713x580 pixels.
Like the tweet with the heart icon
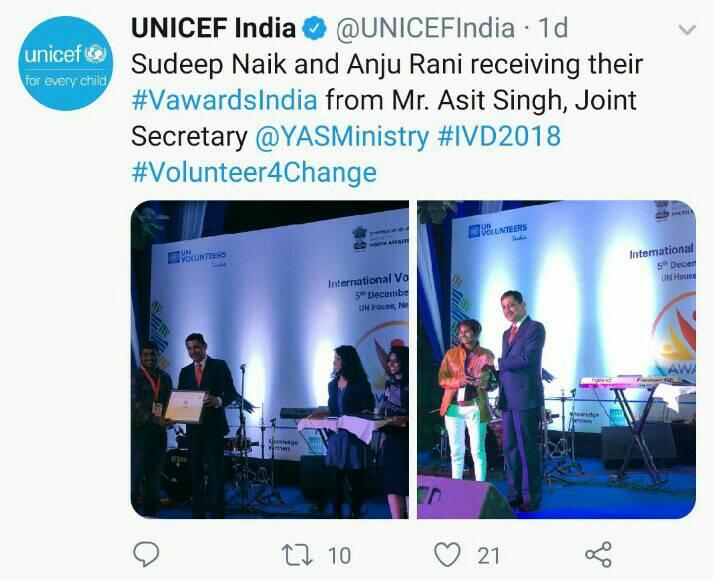tap(447, 555)
